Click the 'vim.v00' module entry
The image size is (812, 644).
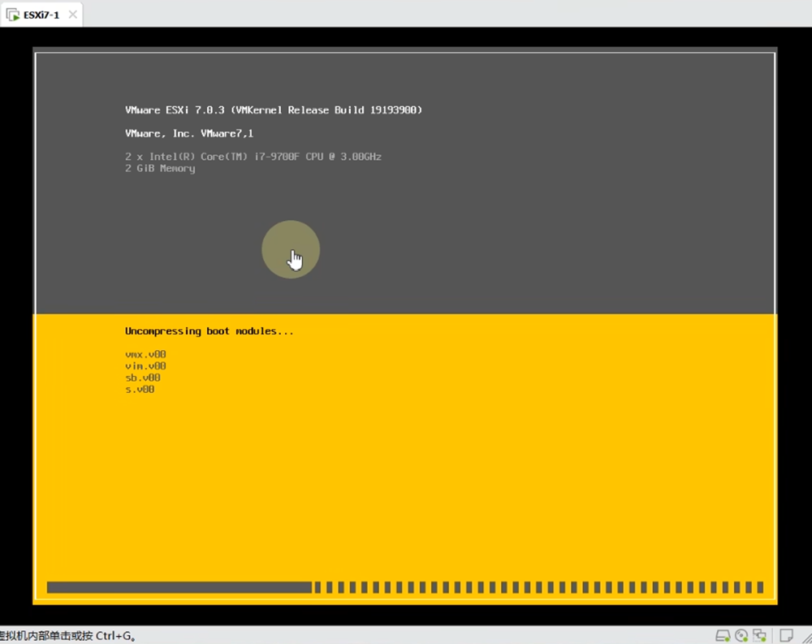145,365
